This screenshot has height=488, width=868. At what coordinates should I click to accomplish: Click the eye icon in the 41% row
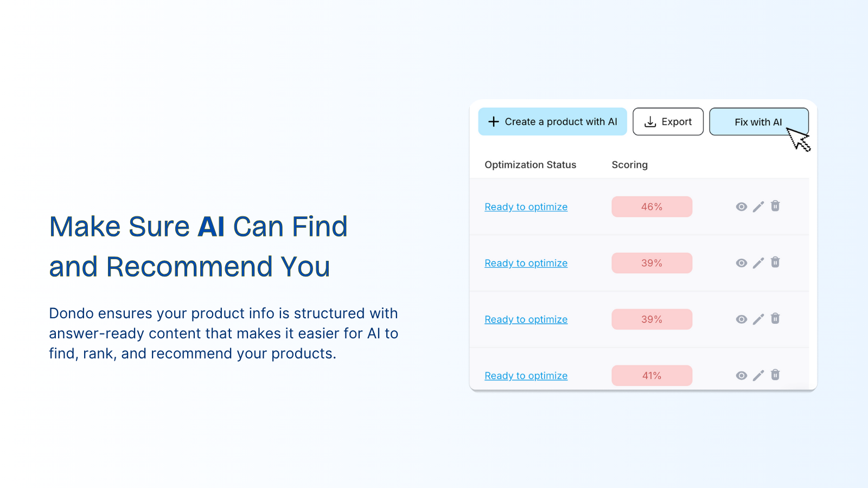click(x=741, y=376)
